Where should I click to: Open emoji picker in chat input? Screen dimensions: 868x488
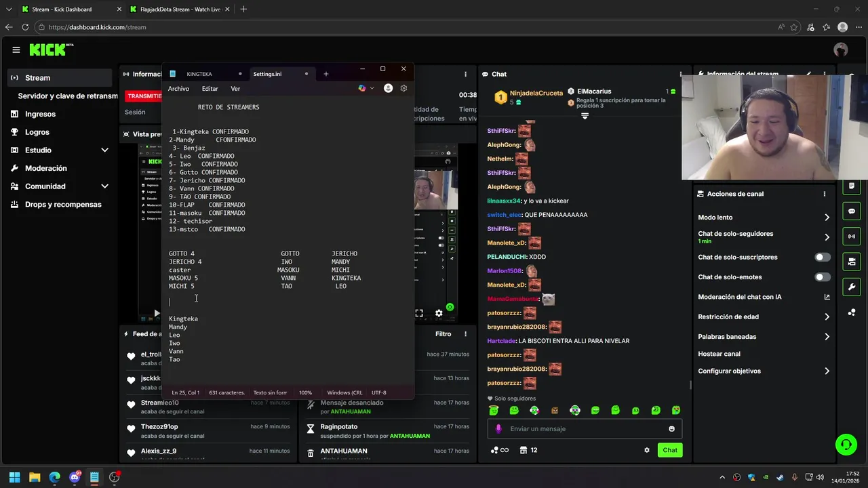(x=672, y=429)
